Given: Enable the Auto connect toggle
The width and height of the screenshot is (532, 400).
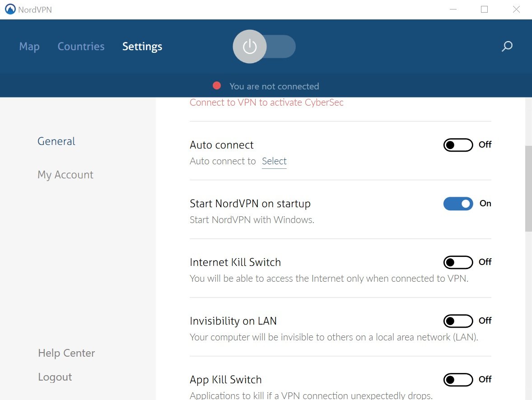Looking at the screenshot, I should click(458, 145).
